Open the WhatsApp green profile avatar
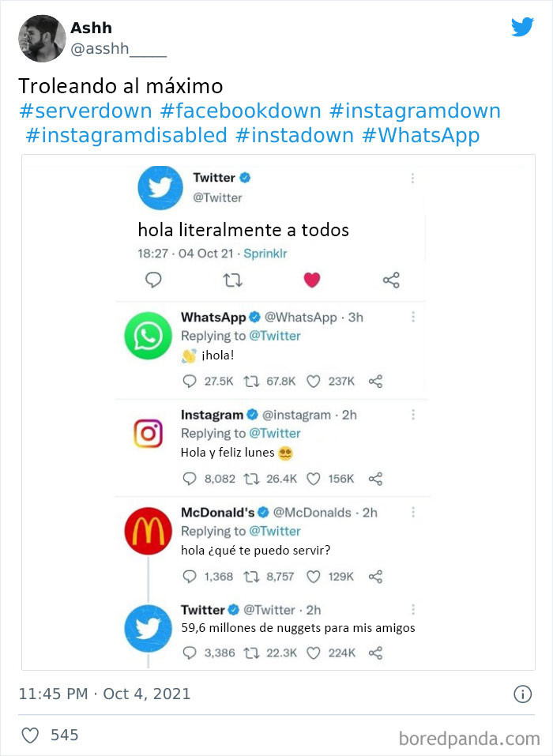 (x=148, y=336)
